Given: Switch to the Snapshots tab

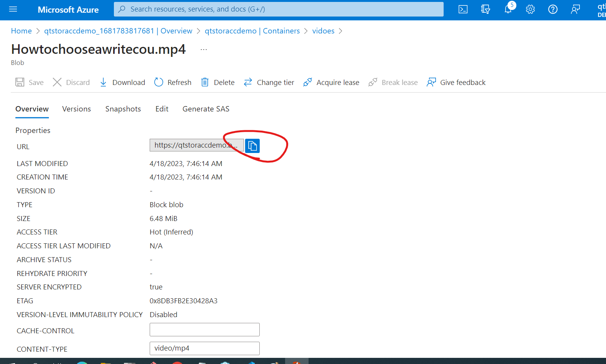Looking at the screenshot, I should pyautogui.click(x=123, y=109).
